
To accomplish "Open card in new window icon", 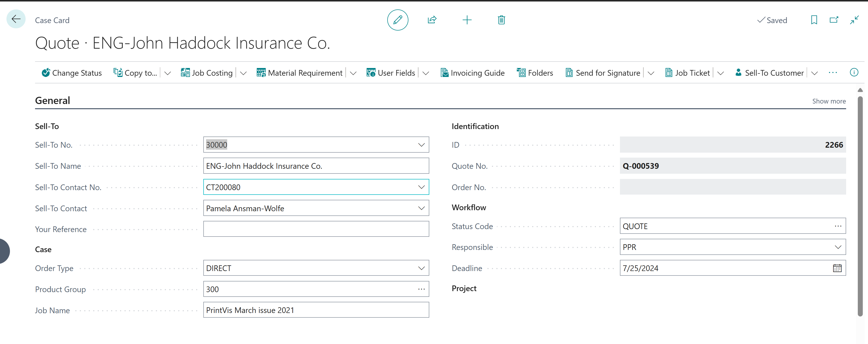I will point(834,20).
